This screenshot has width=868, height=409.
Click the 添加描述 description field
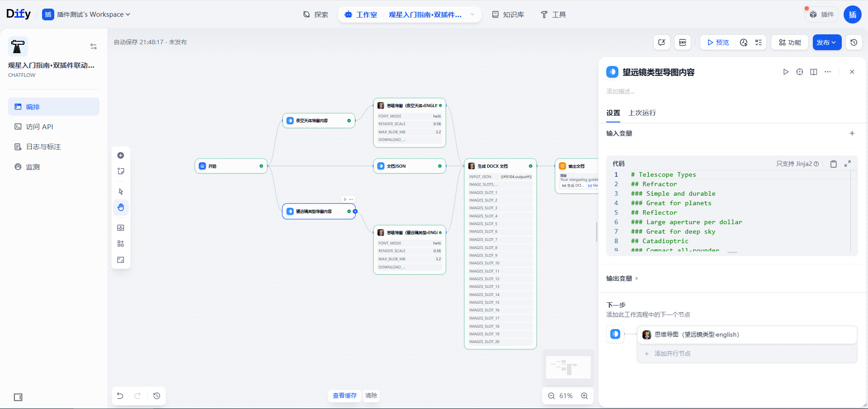point(620,91)
